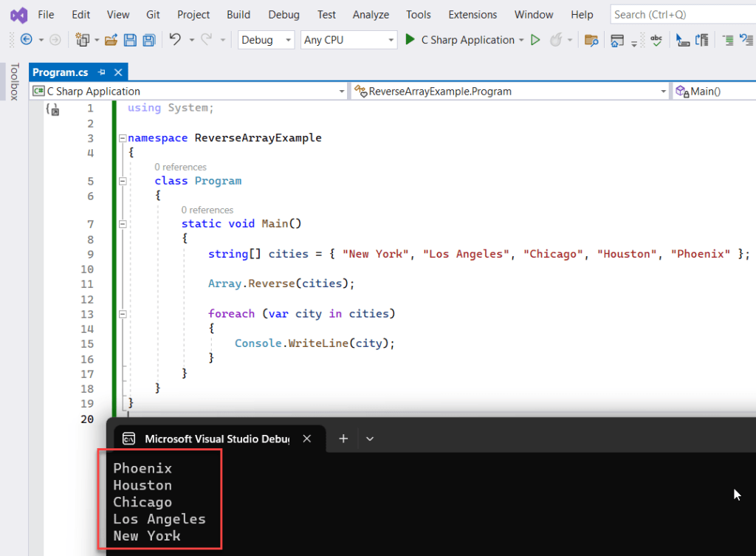Image resolution: width=756 pixels, height=556 pixels.
Task: Open Find in Files search
Action: coord(592,40)
